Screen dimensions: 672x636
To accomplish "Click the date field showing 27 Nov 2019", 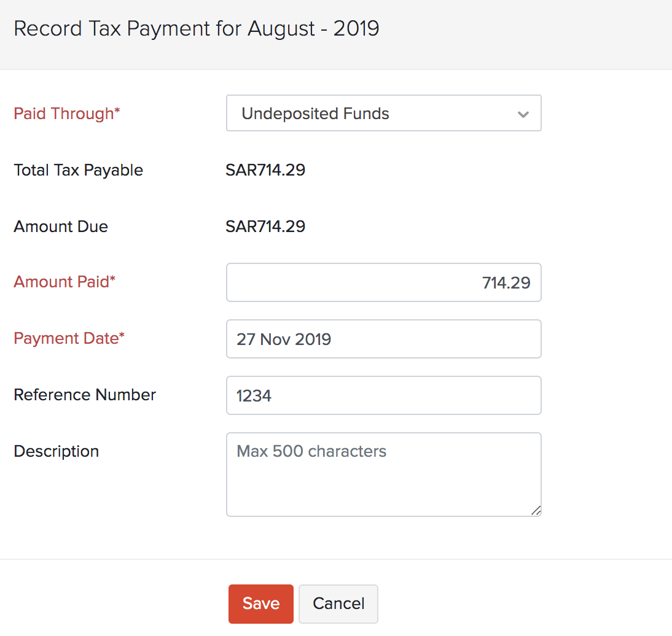I will (x=383, y=339).
